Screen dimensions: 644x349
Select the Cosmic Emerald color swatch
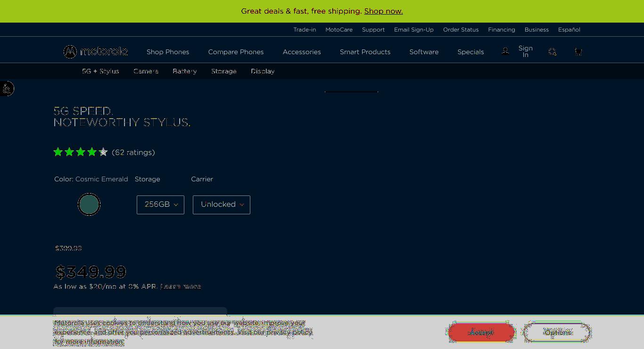point(89,204)
